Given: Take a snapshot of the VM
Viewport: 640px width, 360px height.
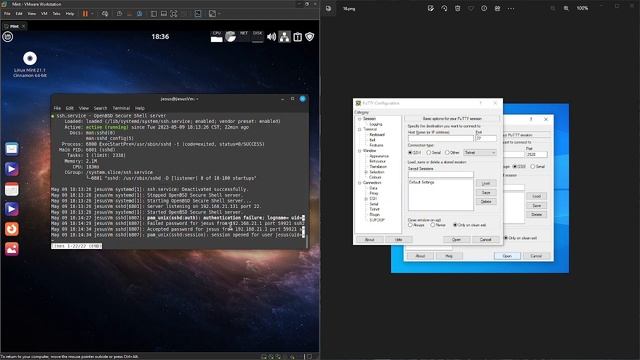Looking at the screenshot, I should coord(120,13).
